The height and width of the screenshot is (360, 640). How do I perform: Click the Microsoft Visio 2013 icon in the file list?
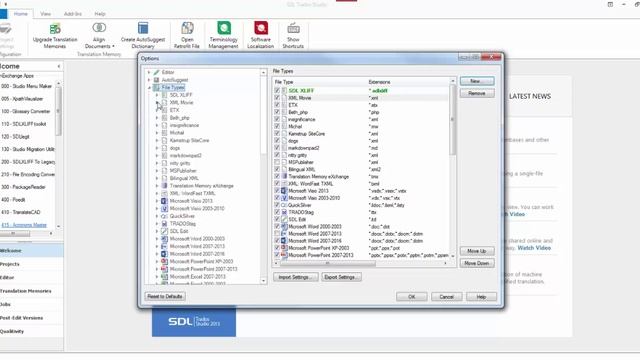click(284, 191)
